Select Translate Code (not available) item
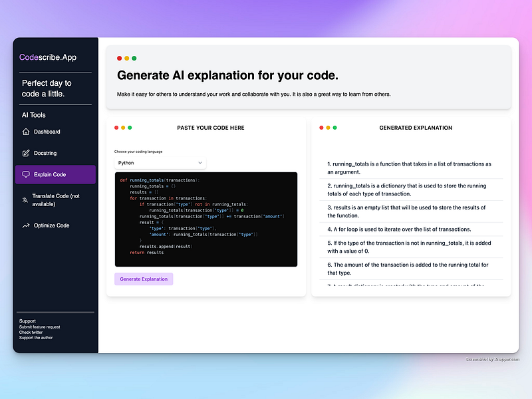Image resolution: width=532 pixels, height=399 pixels. pos(55,200)
